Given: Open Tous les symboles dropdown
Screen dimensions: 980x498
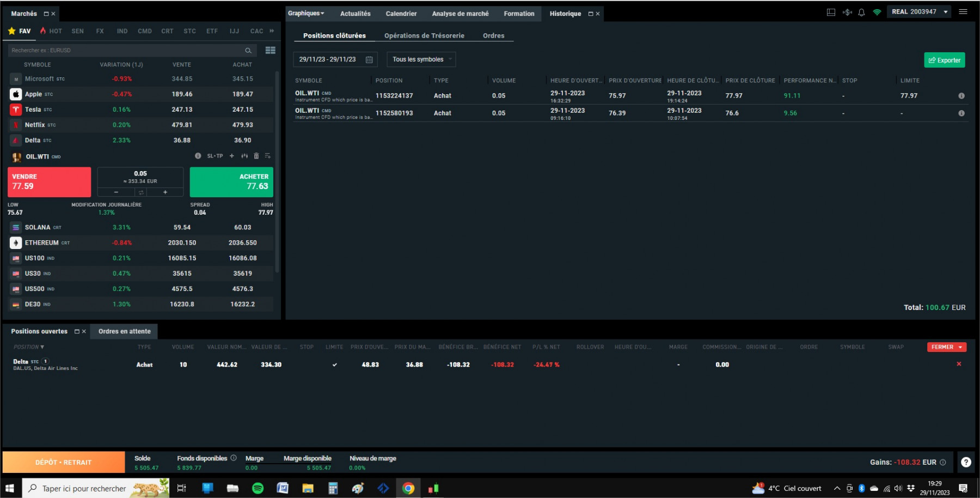Looking at the screenshot, I should [421, 59].
